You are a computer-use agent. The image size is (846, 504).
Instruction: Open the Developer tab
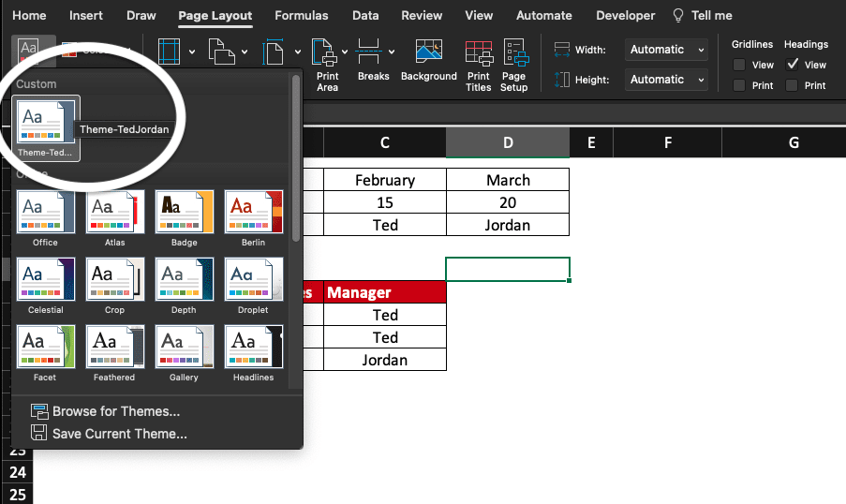tap(626, 16)
